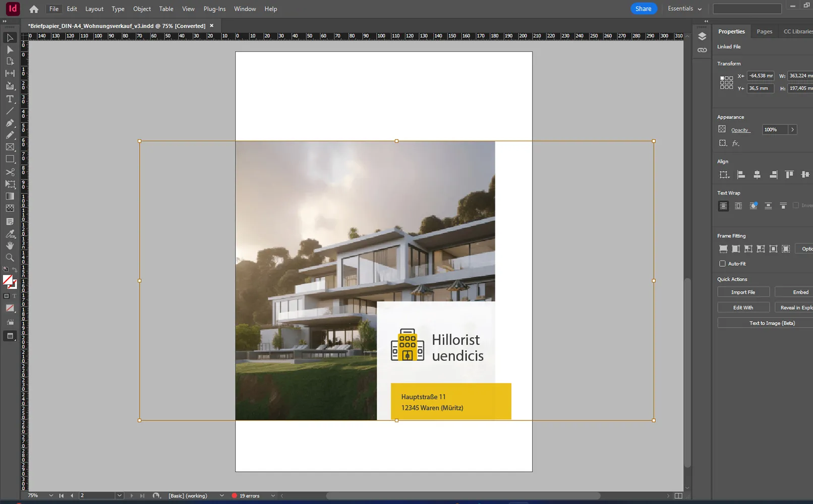The width and height of the screenshot is (813, 504).
Task: Enable the Auto-Fit checkbox
Action: pos(722,263)
